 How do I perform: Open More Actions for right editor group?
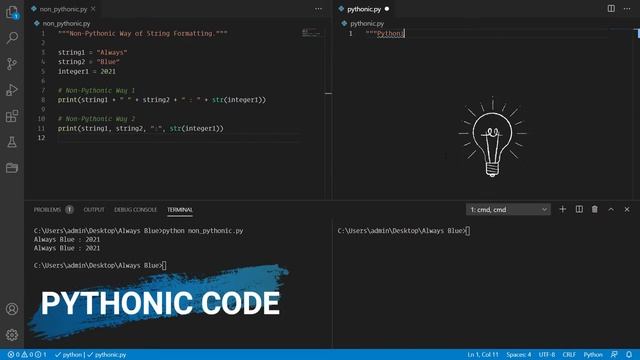[627, 9]
